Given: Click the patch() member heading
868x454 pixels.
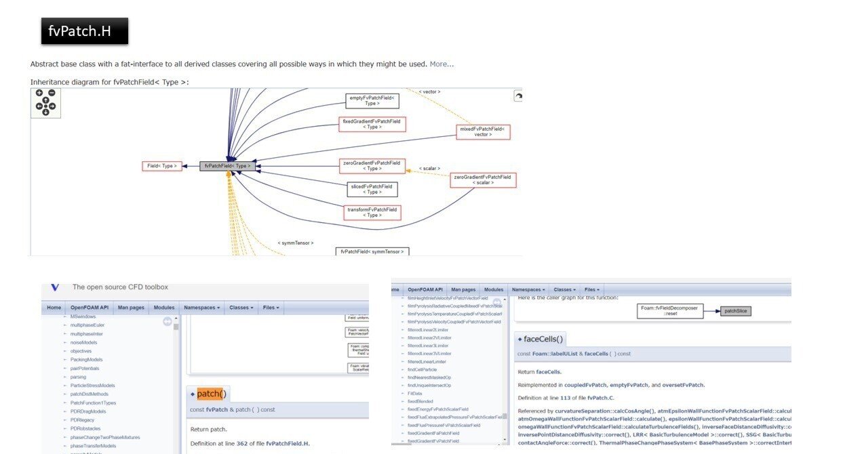Looking at the screenshot, I should [212, 394].
